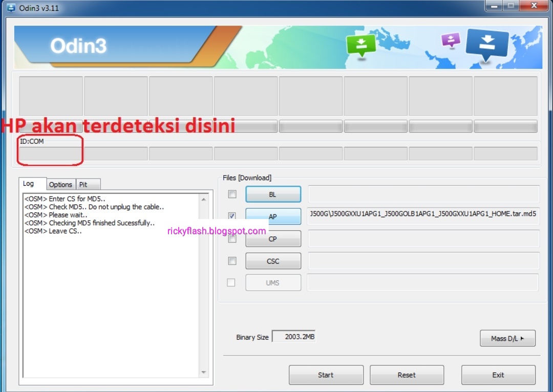
Task: Click the Exit button
Action: click(498, 375)
